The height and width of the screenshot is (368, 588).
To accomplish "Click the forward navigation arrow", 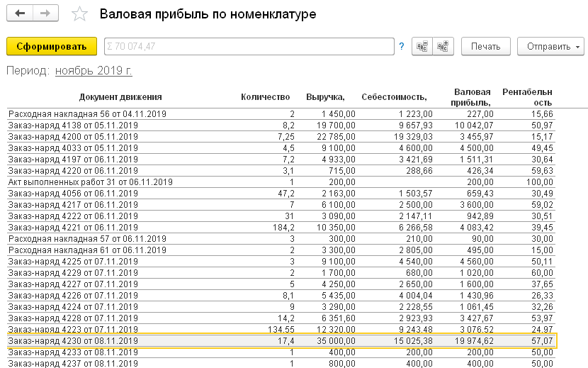I will [x=45, y=14].
